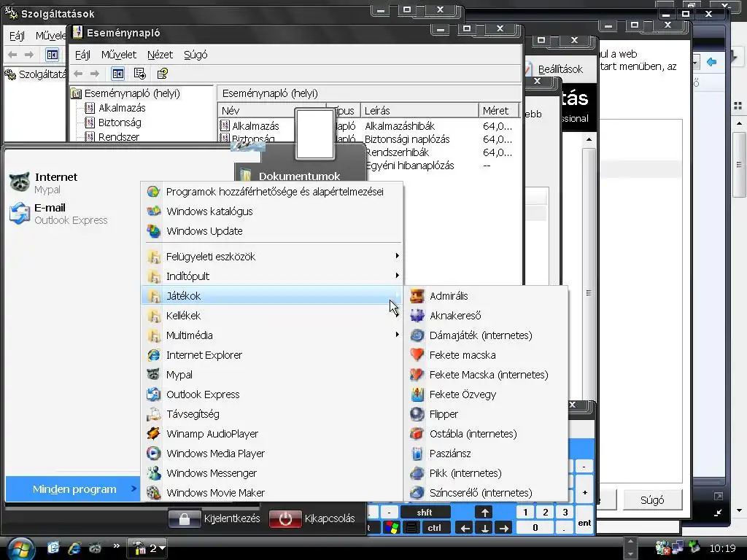747x560 pixels.
Task: Open Művelet menu in Eseménynapló
Action: (119, 55)
